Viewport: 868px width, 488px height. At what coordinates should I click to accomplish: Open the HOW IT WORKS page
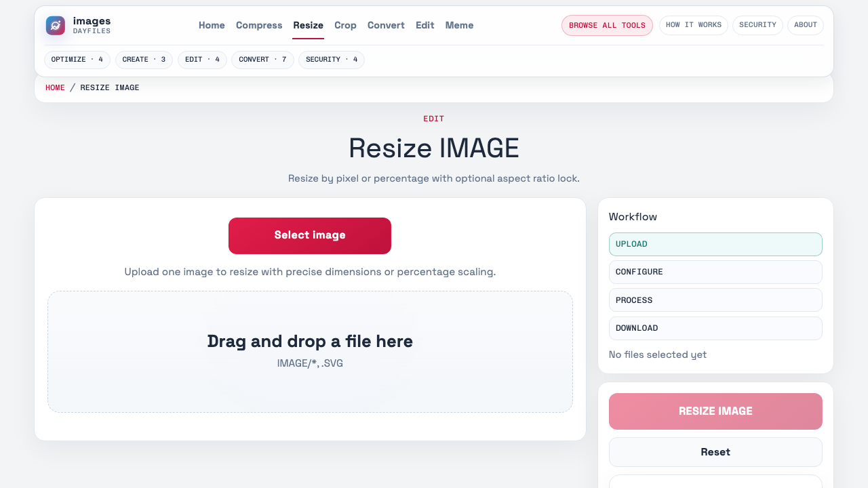pyautogui.click(x=693, y=25)
